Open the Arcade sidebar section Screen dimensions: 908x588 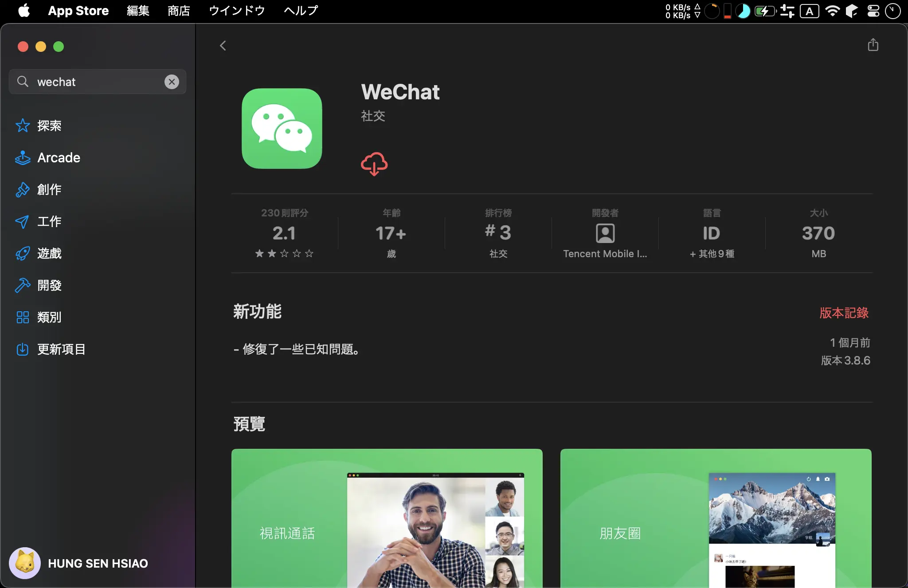tap(98, 157)
